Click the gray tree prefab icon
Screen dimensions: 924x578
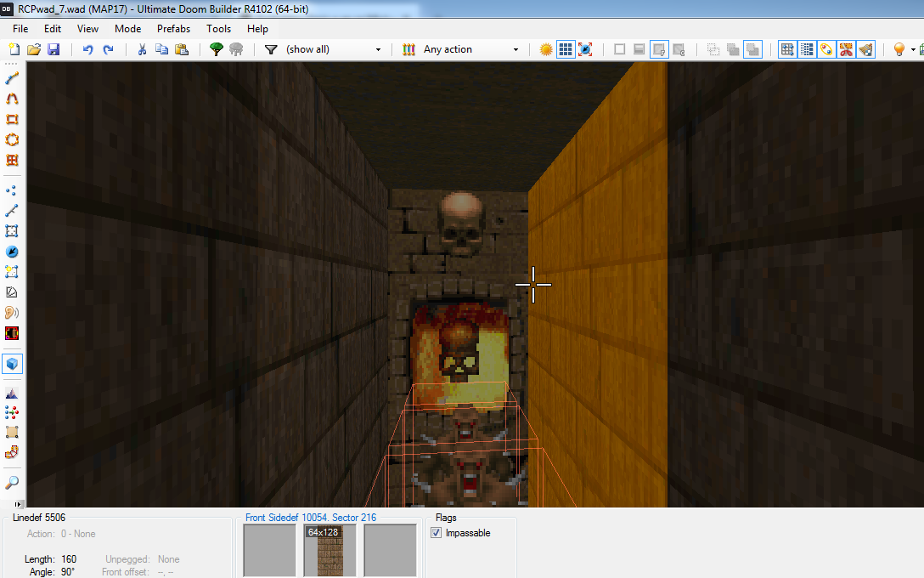(x=236, y=49)
